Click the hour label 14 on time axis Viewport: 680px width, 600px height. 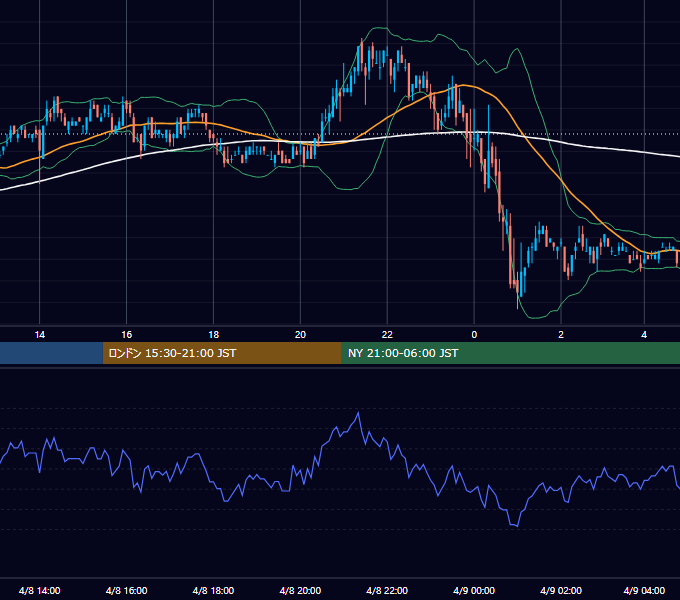point(39,335)
